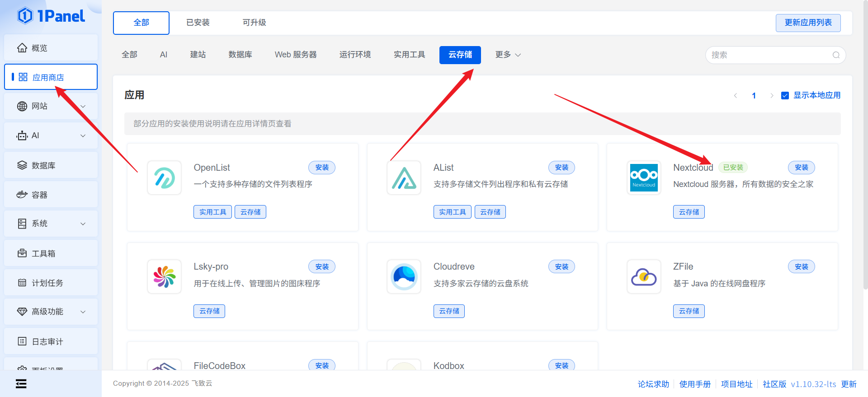Switch to the 已安装 tab
Screen dimensions: 868x397
[x=198, y=23]
